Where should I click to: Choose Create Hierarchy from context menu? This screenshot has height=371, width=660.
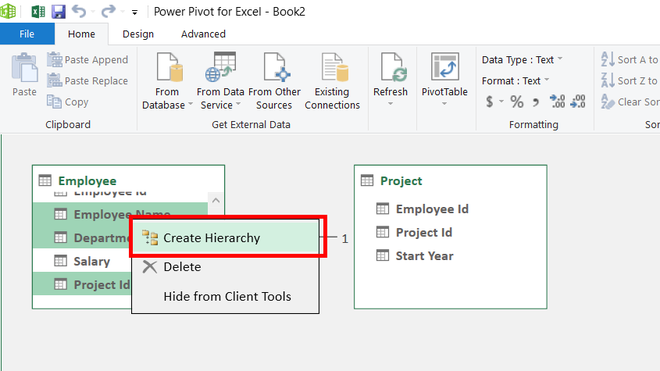click(x=226, y=238)
